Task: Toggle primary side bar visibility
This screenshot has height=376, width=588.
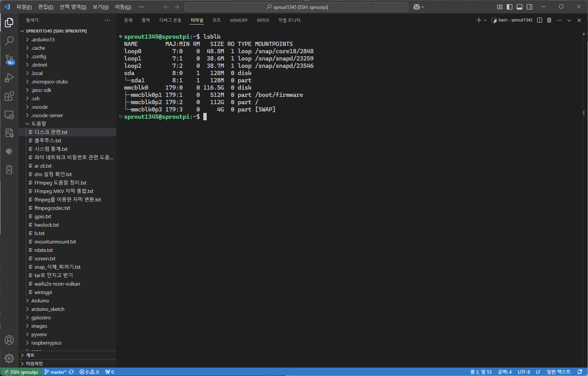Action: 510,7
